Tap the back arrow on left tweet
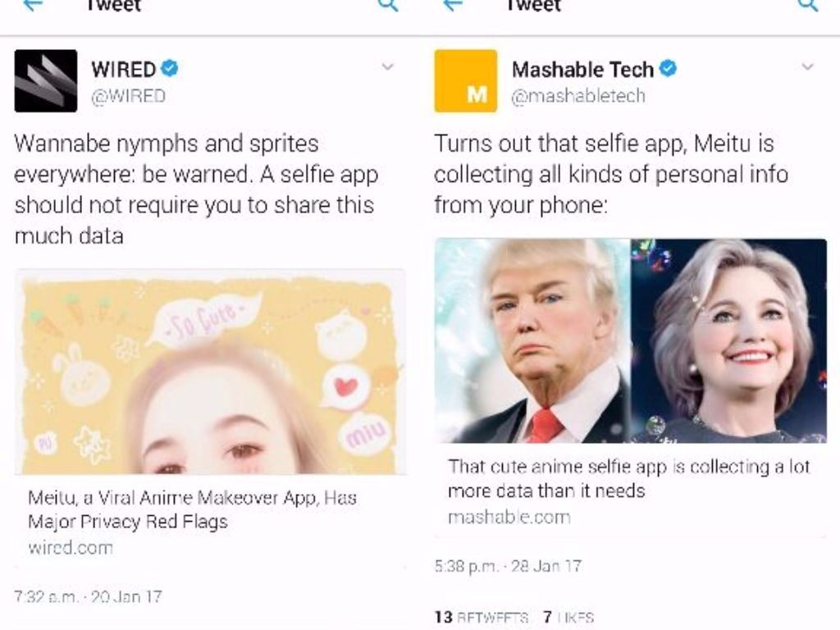The width and height of the screenshot is (840, 630). coord(33,5)
